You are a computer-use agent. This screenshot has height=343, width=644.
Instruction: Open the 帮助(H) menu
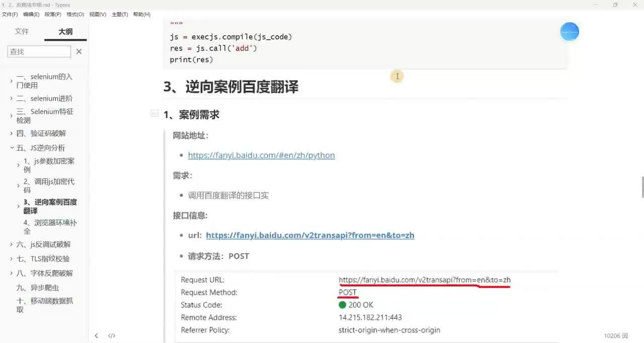click(142, 15)
